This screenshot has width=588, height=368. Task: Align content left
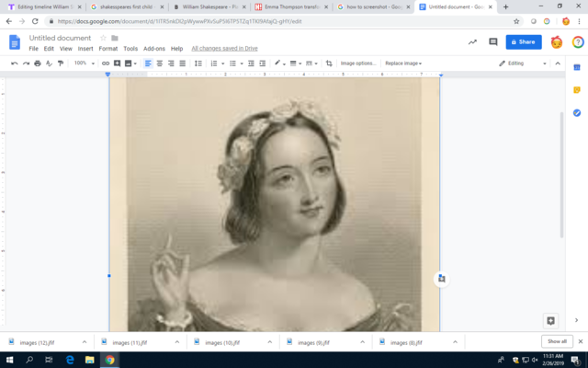[x=148, y=63]
